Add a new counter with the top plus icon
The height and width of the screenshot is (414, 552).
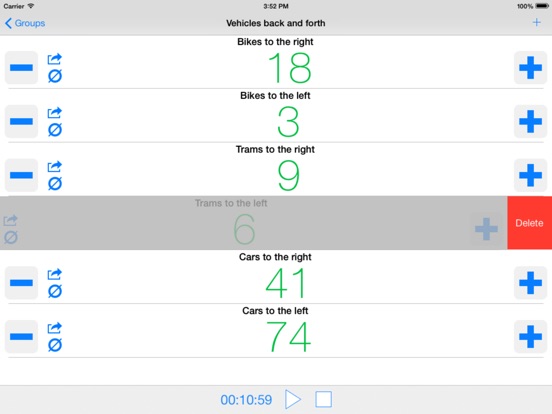click(537, 23)
